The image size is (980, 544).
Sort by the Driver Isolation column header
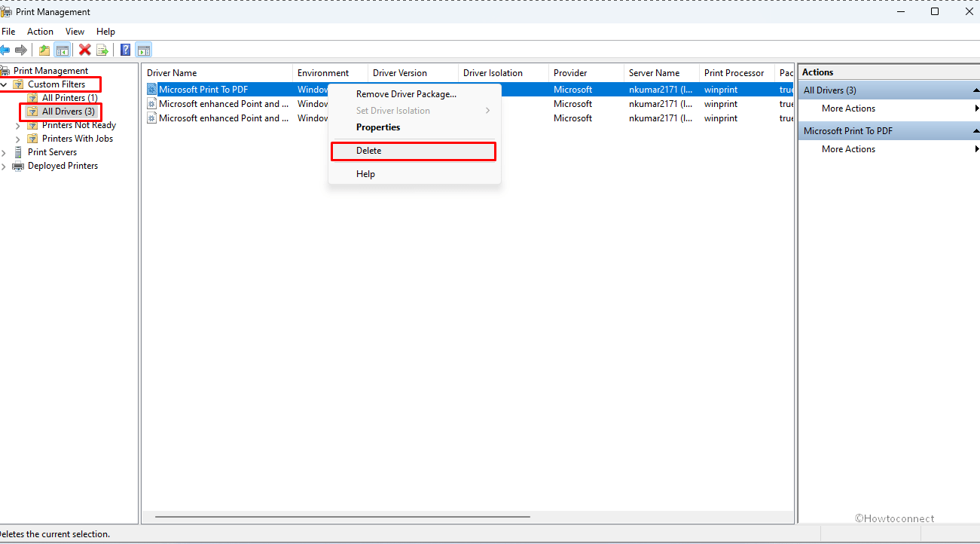(x=503, y=73)
